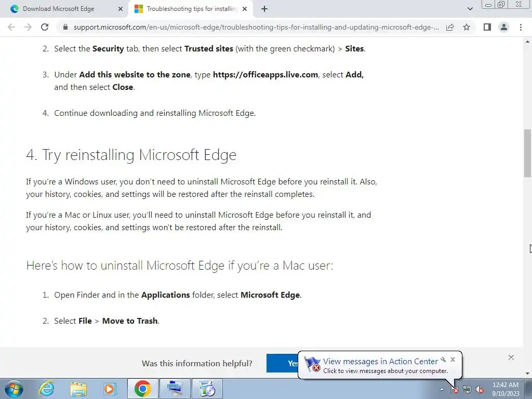
Task: Click the scrollbar up arrow
Action: point(527,42)
